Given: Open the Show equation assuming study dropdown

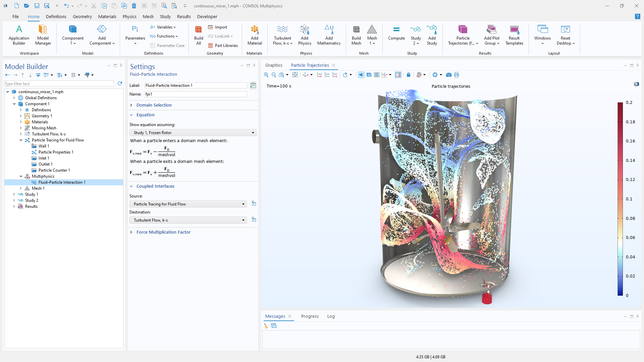Looking at the screenshot, I should pyautogui.click(x=193, y=133).
